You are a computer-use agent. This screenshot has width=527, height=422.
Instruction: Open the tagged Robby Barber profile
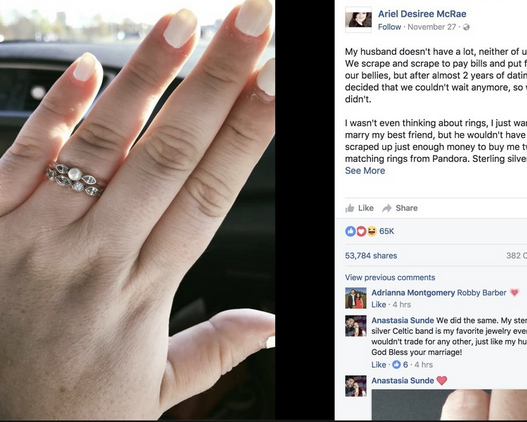tap(481, 293)
